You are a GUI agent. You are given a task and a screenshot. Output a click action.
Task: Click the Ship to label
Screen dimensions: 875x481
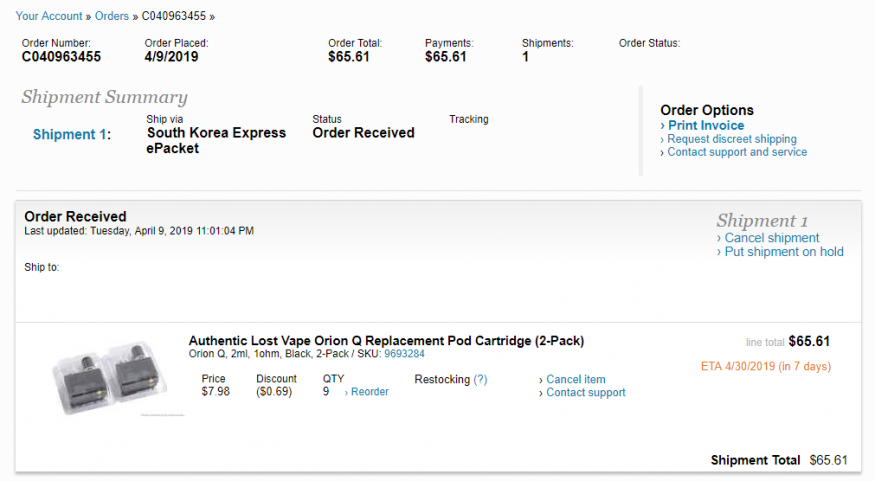click(x=41, y=267)
